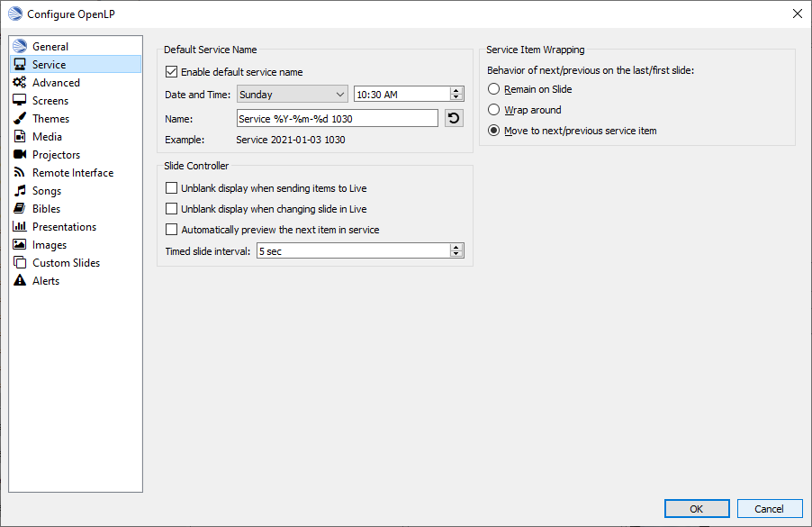Image resolution: width=812 pixels, height=527 pixels.
Task: Open Screens settings page
Action: [x=76, y=101]
